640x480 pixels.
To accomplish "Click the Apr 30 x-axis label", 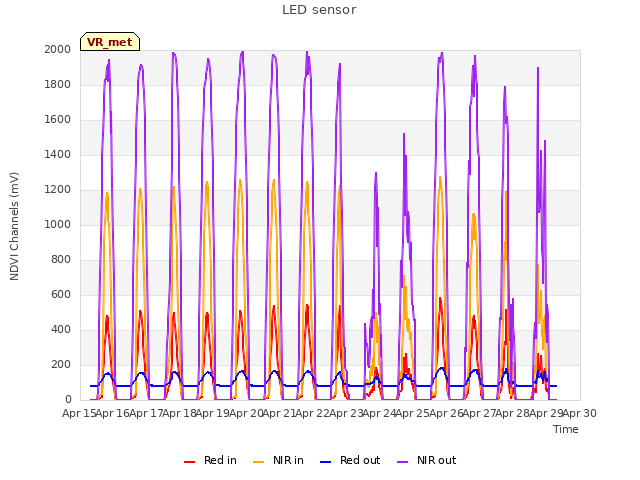I will coord(580,413).
